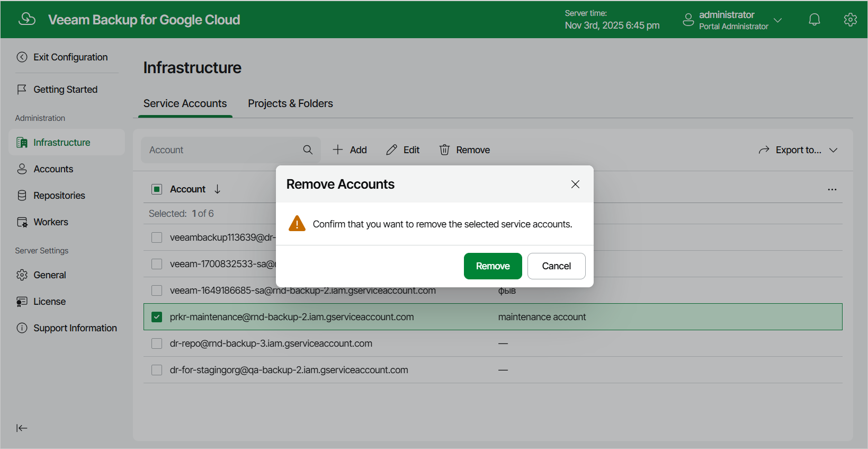Click the 'maintenance account' description cell
Viewport: 868px width, 449px height.
click(x=542, y=317)
